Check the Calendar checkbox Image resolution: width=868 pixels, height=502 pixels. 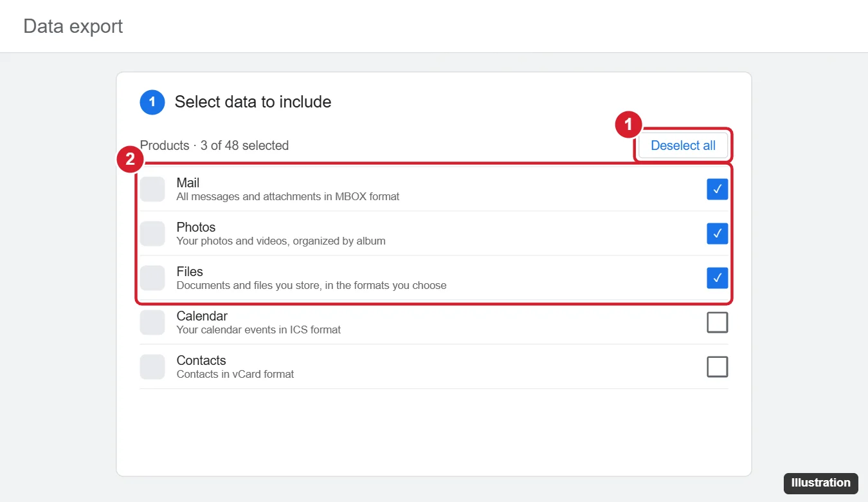pos(718,322)
